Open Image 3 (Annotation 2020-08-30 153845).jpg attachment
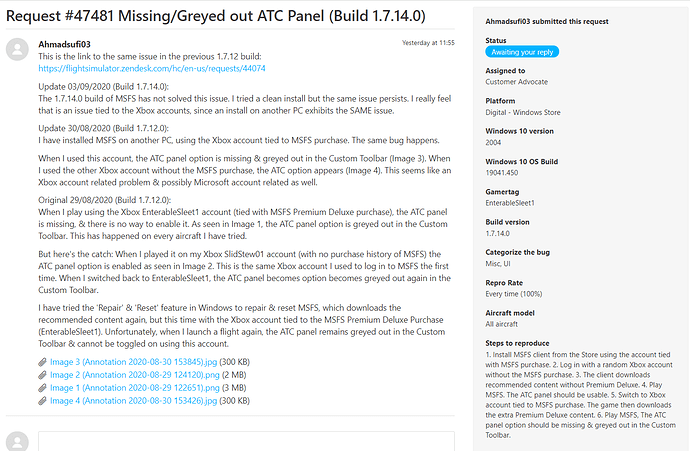 (x=133, y=362)
